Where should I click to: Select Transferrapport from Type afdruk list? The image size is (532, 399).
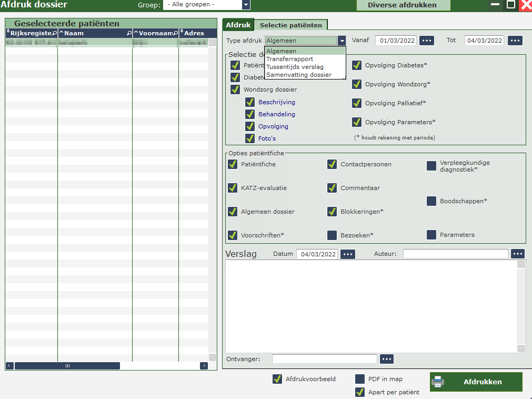coord(289,59)
